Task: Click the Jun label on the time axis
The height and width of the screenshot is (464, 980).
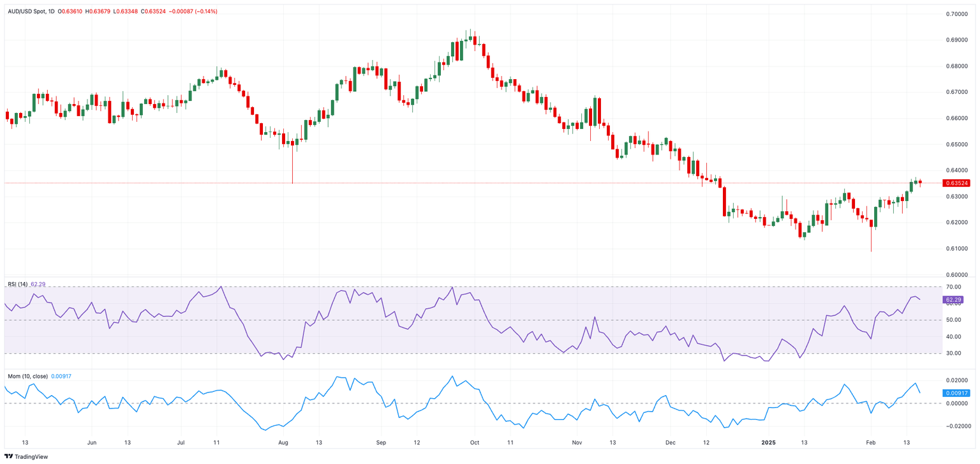Action: point(91,442)
